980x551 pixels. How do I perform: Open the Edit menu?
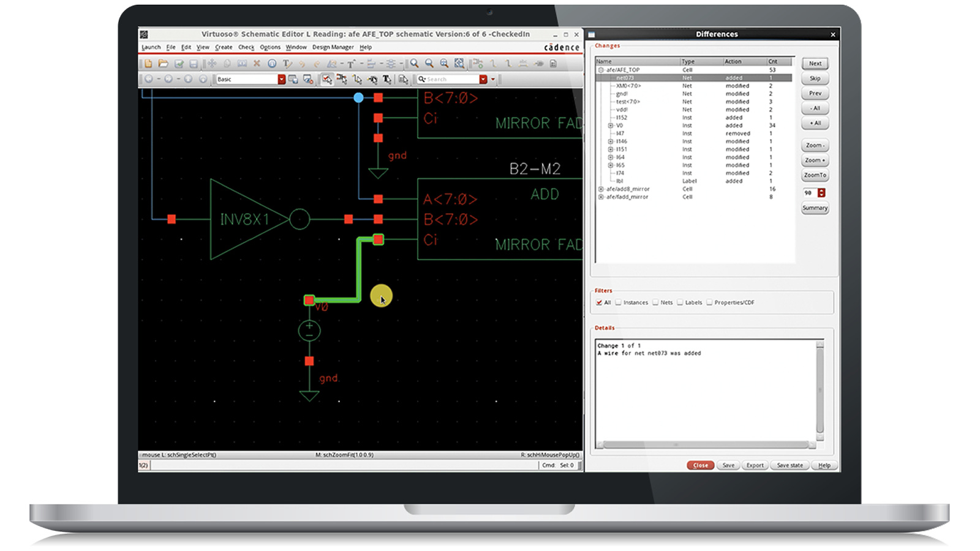pos(186,47)
